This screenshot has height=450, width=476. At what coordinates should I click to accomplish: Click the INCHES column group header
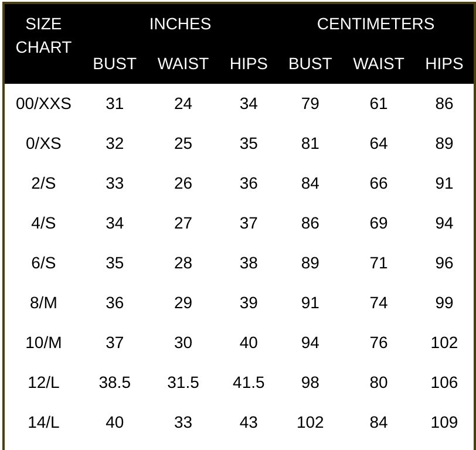180,24
